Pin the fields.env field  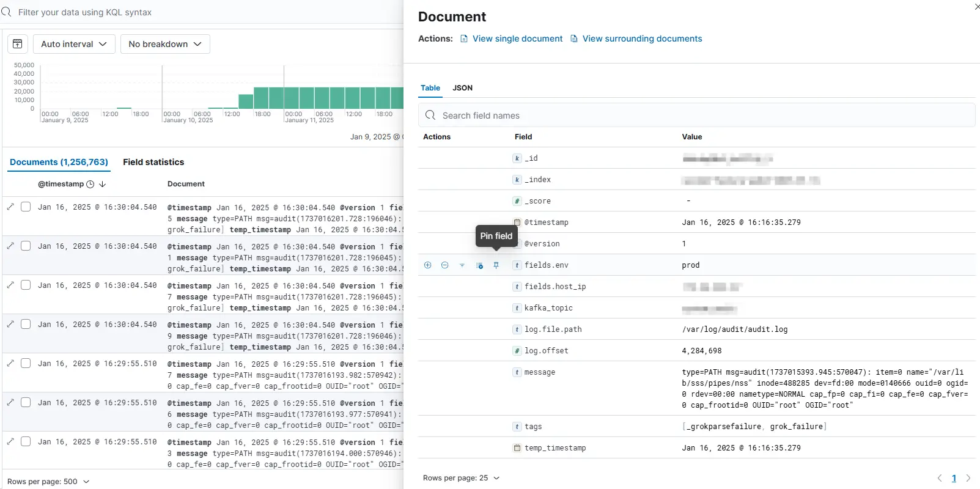pos(496,265)
